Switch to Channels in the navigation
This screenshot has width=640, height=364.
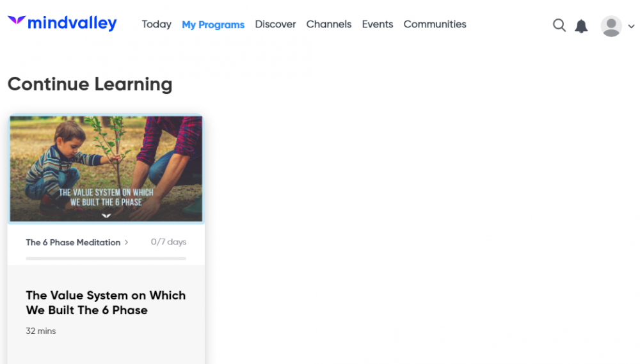tap(328, 24)
